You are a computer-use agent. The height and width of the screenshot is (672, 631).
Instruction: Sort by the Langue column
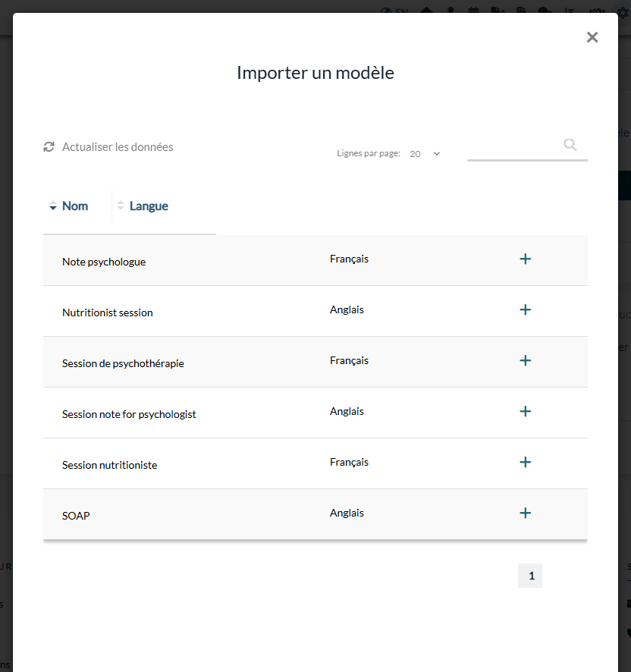(x=149, y=206)
